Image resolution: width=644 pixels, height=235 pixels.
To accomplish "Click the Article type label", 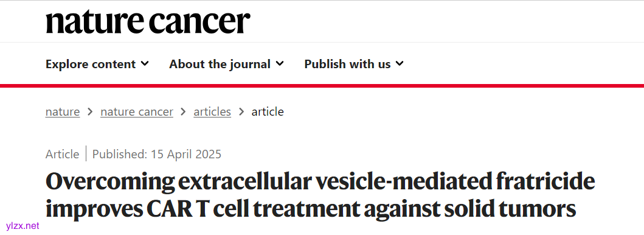I will (x=63, y=154).
